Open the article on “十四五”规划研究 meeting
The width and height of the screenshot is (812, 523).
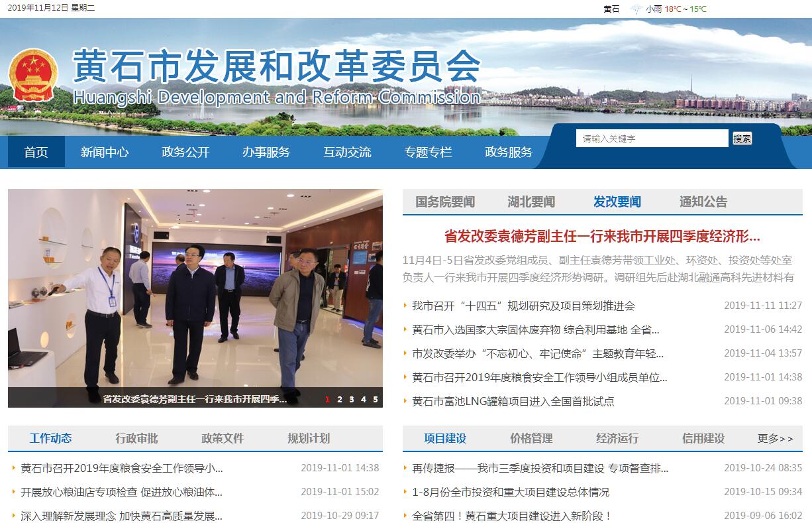point(523,306)
